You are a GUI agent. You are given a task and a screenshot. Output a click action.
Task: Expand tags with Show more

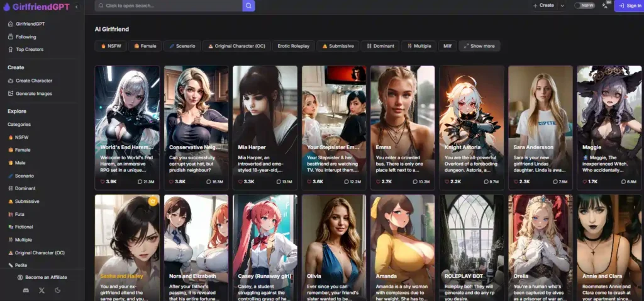(x=479, y=46)
